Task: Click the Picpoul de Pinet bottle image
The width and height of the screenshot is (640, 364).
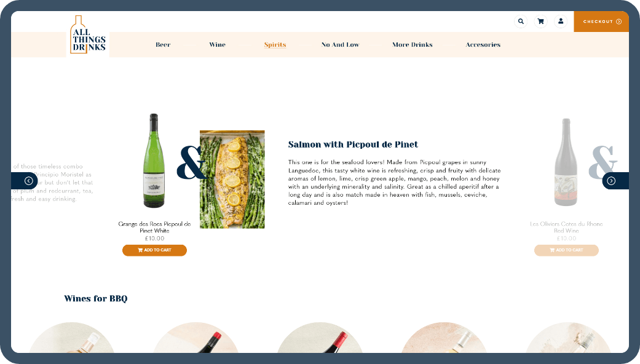Action: 154,160
